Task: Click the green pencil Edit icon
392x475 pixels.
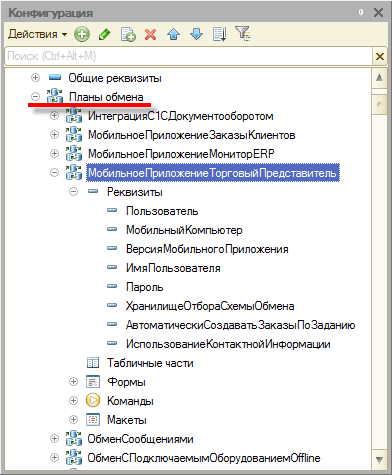Action: point(105,34)
